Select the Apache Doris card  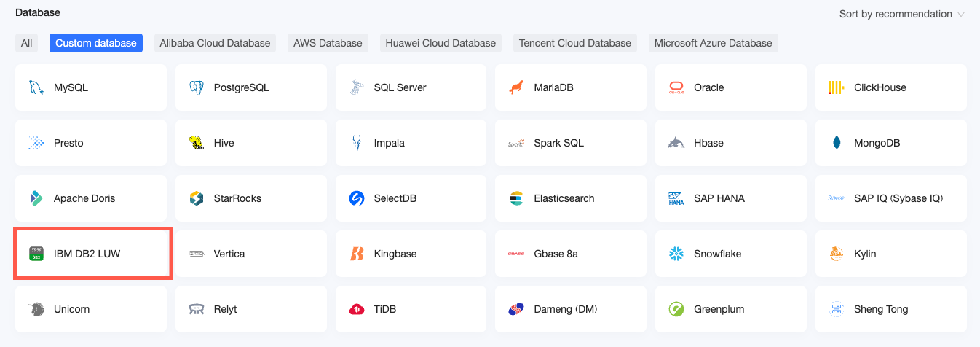(x=90, y=198)
